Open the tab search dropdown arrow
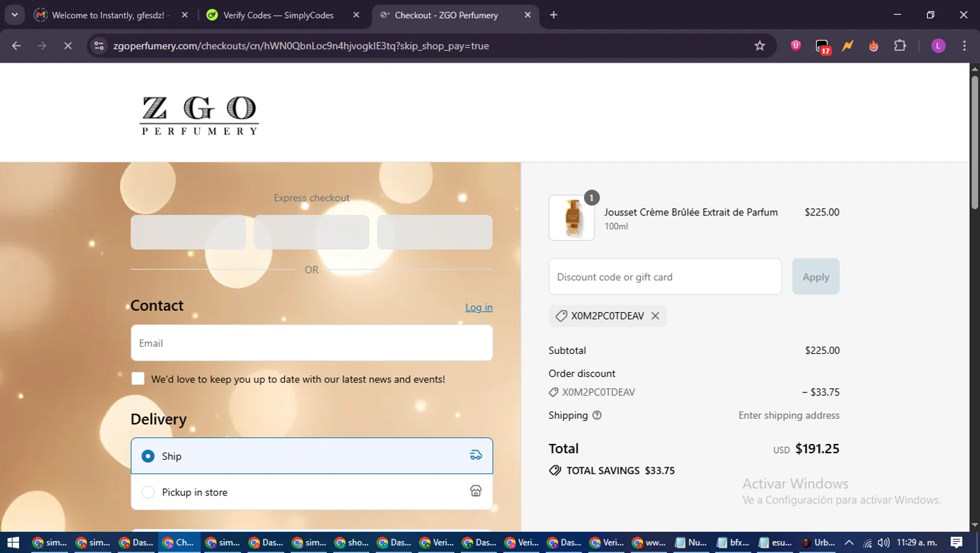Image resolution: width=980 pixels, height=553 pixels. click(x=14, y=14)
